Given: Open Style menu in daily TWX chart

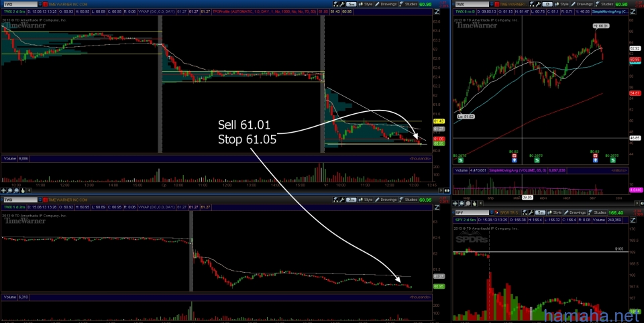Looking at the screenshot, I should point(562,4).
